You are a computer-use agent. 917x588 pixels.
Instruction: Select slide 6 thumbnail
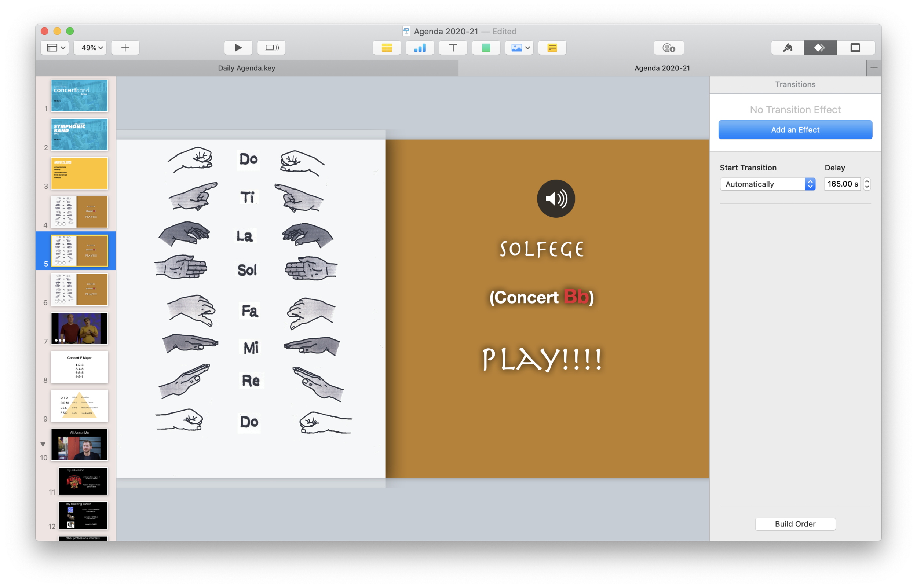click(x=80, y=290)
